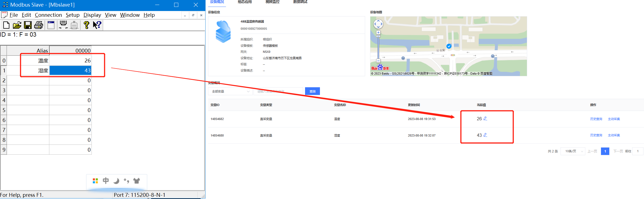Click the blue 查询 button
The width and height of the screenshot is (644, 199).
point(312,91)
